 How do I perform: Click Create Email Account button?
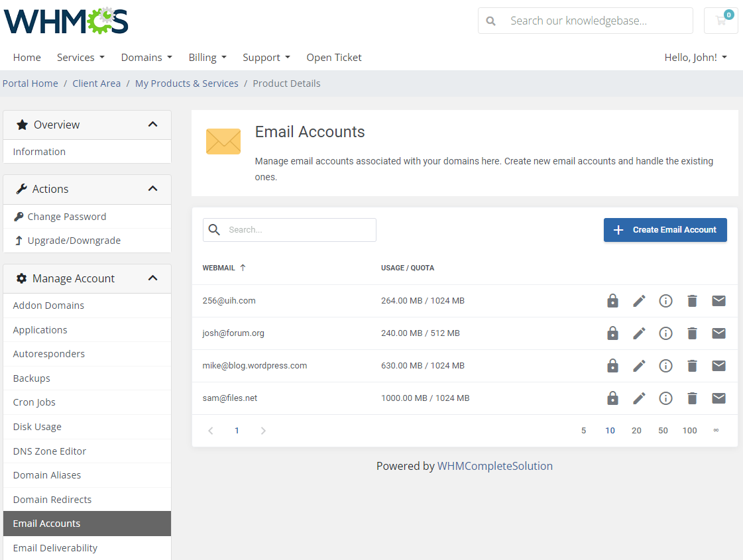tap(665, 230)
